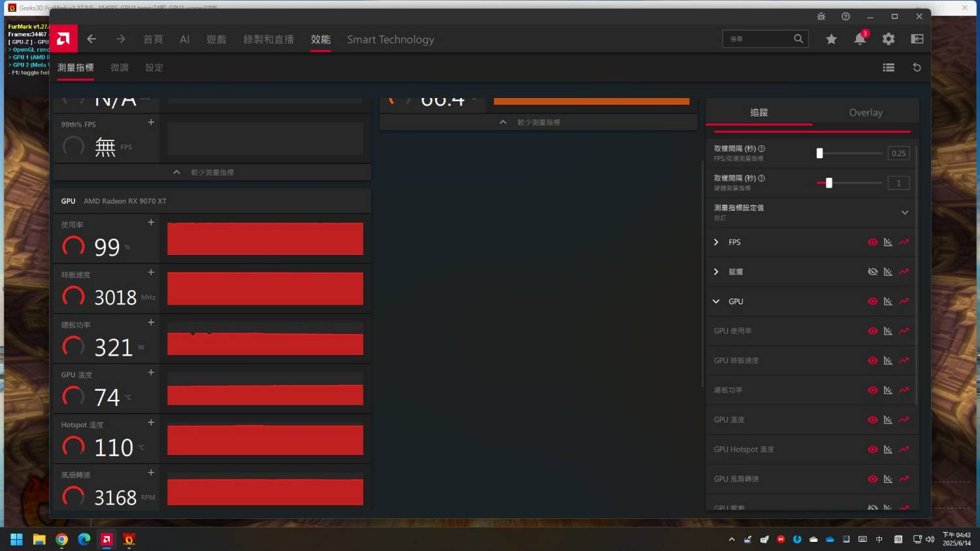Open the 首頁 tab
Viewport: 980px width, 551px height.
pyautogui.click(x=154, y=39)
